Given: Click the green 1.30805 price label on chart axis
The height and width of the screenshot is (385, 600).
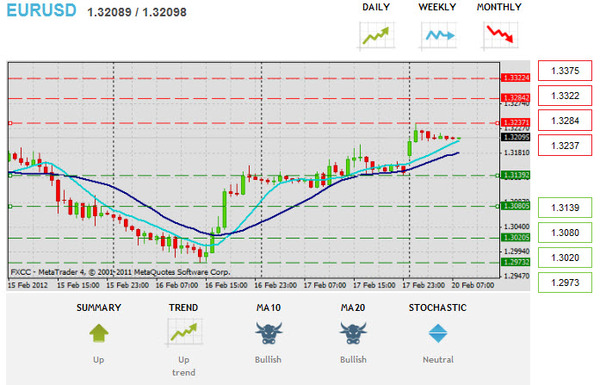Looking at the screenshot, I should [x=516, y=206].
